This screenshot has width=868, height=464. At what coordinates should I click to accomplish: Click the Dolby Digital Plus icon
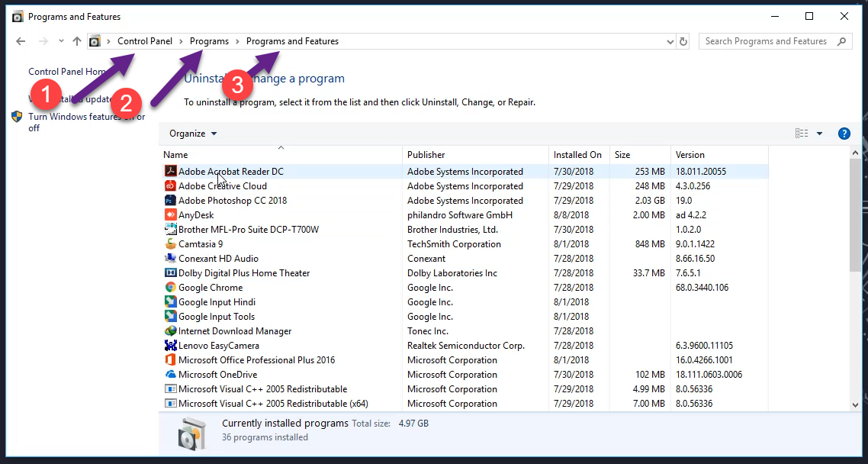(171, 272)
